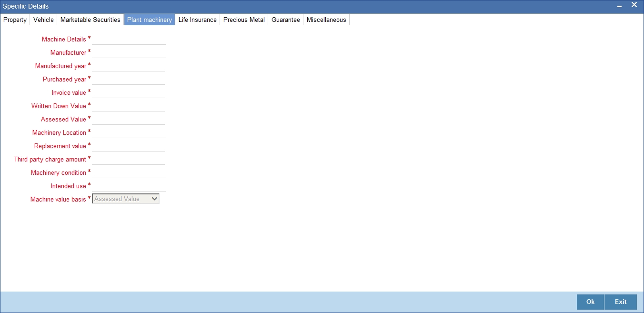This screenshot has height=313, width=644.
Task: Focus the Replacement value input
Action: pyautogui.click(x=129, y=146)
